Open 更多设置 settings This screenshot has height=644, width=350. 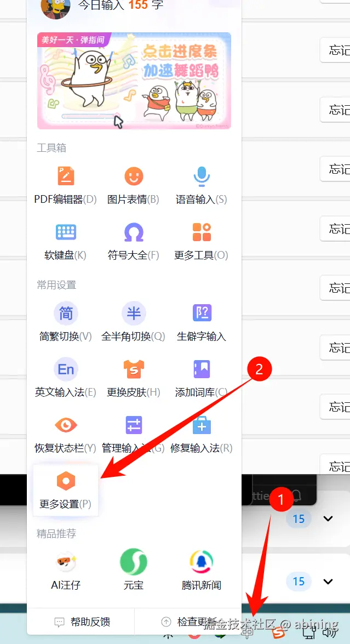(x=66, y=490)
